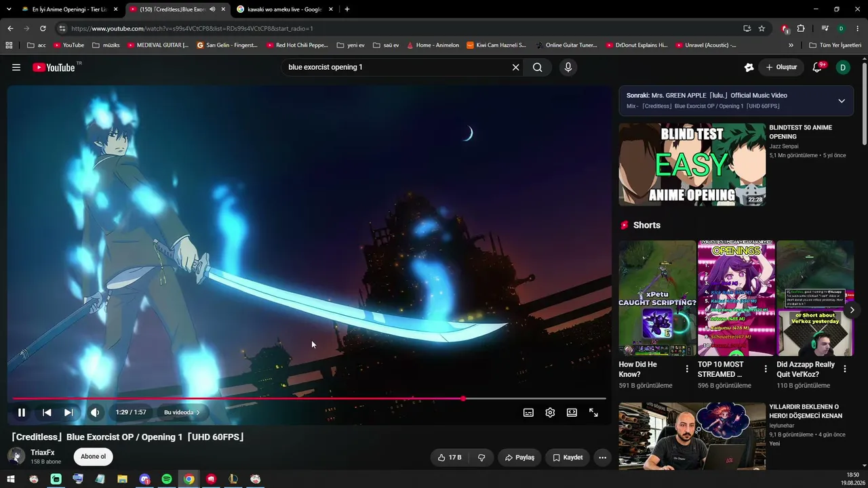
Task: Reload the current page
Action: pos(43,28)
